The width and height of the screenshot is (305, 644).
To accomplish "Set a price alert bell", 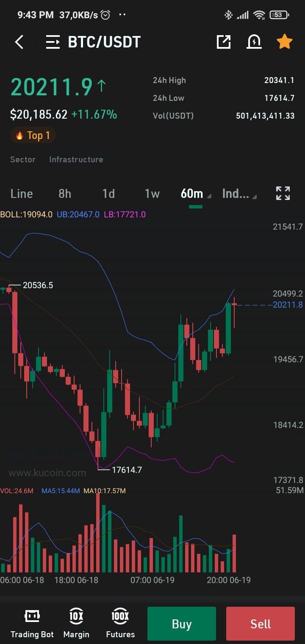I will click(x=254, y=42).
